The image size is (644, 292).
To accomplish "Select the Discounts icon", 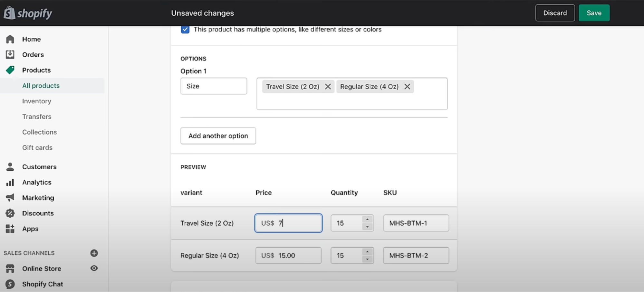I will pyautogui.click(x=10, y=213).
